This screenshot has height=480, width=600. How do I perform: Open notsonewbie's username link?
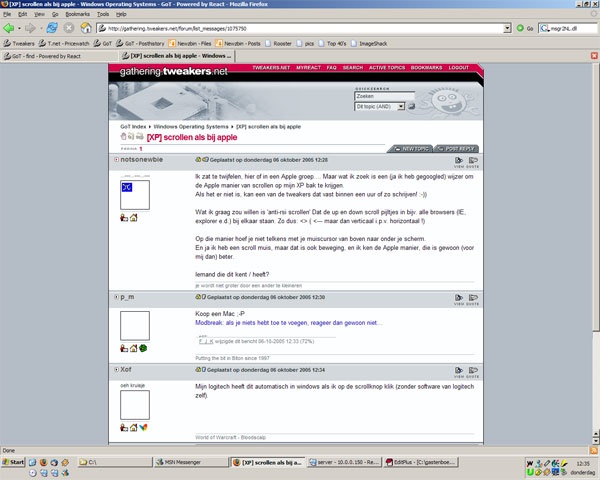(142, 160)
